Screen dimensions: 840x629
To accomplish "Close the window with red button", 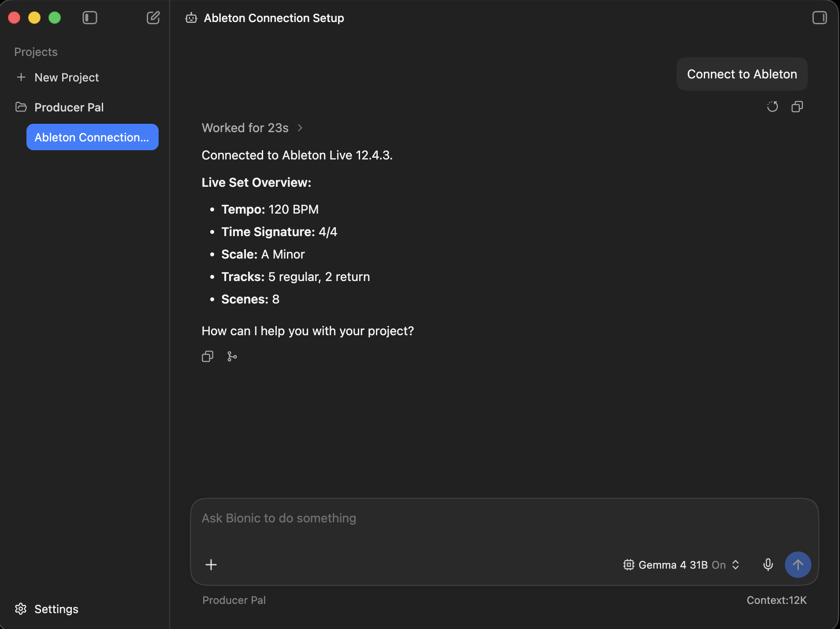I will point(15,18).
